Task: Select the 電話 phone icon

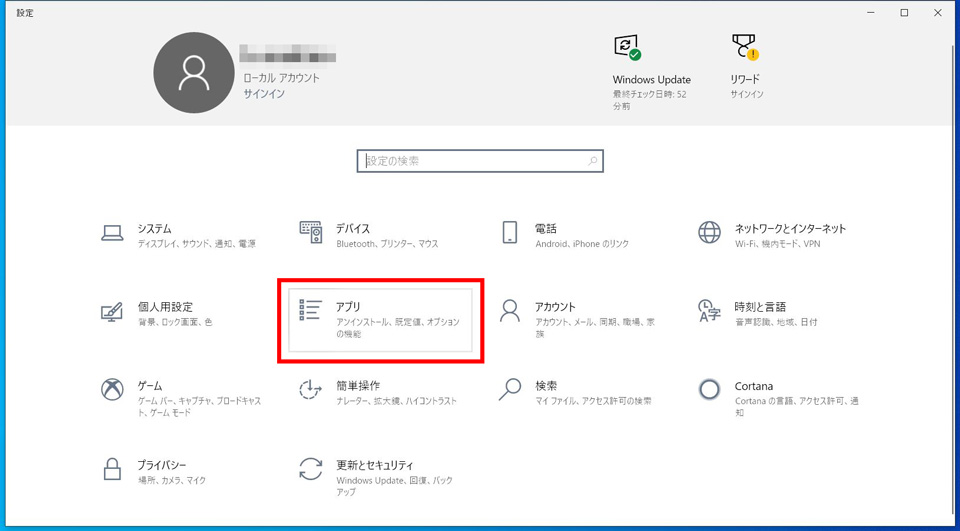Action: tap(509, 233)
